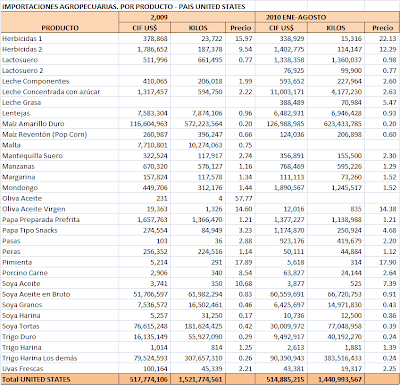The image size is (400, 385).
Task: Click the cell with value 181,624,425
Action: pyautogui.click(x=198, y=326)
